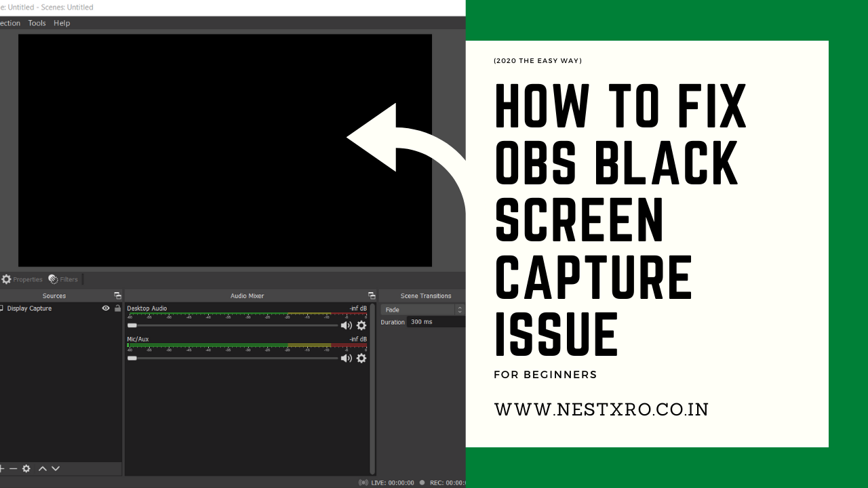Adjust the Desktop Audio volume slider

233,325
